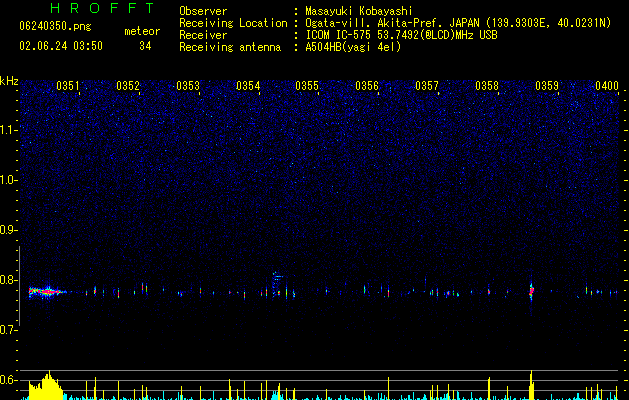Click the 1.0 kHz axis label
Viewport: 629px width, 400px height.
[9, 180]
